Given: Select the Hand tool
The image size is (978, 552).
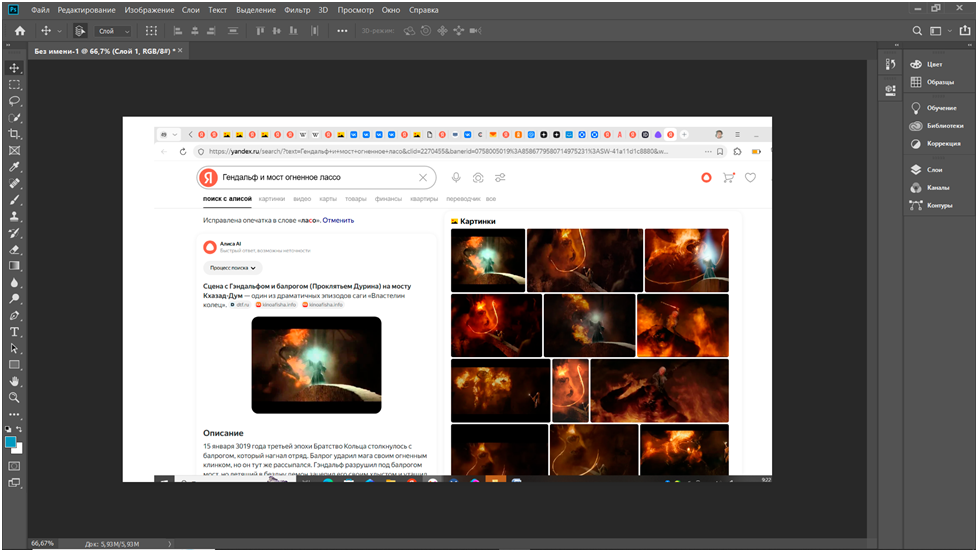Looking at the screenshot, I should point(14,381).
